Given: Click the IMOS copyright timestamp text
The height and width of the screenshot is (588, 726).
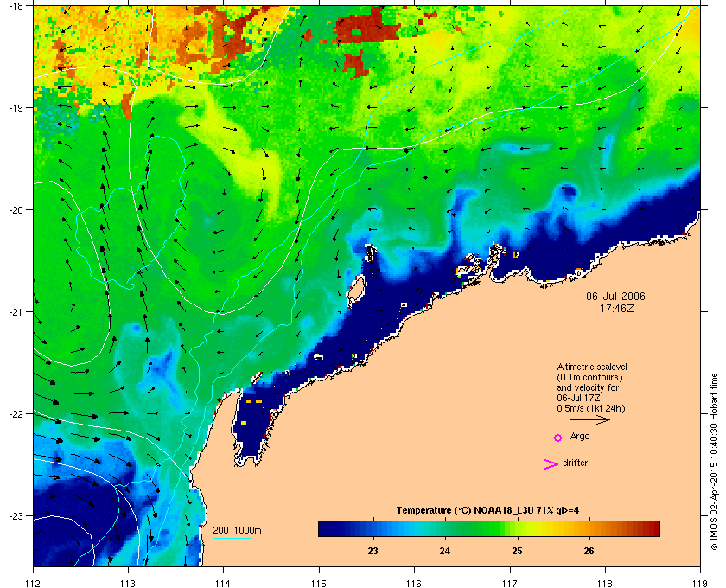Looking at the screenshot, I should 714,462.
